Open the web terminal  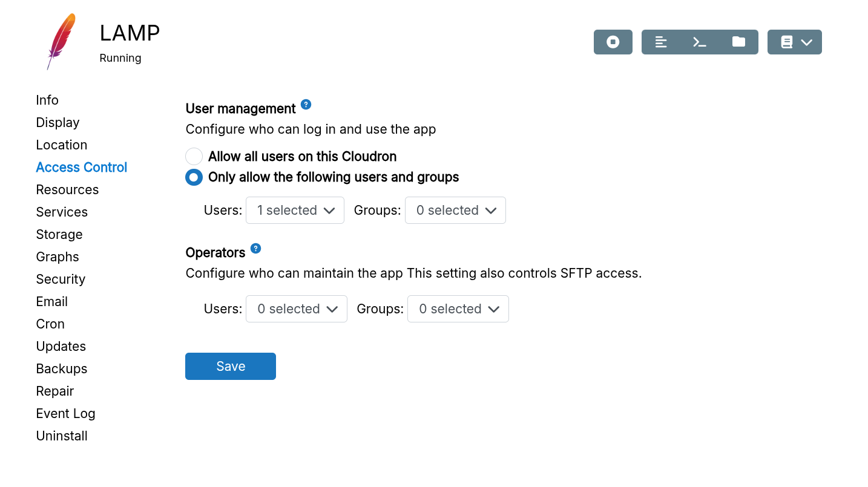(x=700, y=42)
